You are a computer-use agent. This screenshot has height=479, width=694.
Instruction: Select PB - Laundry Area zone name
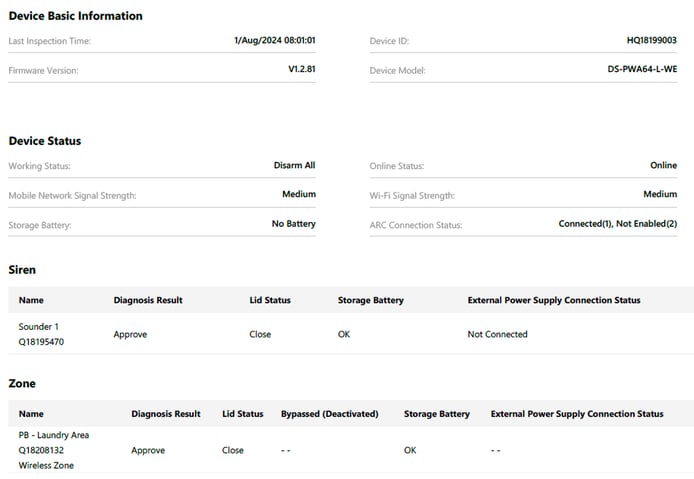pos(54,435)
